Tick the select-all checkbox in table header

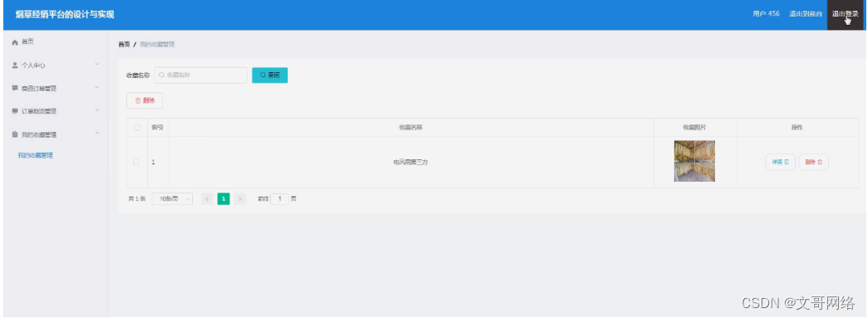(136, 127)
